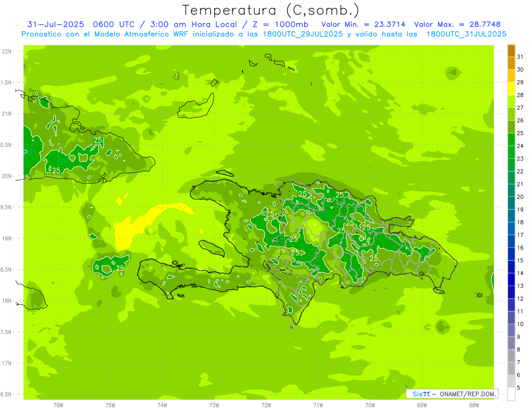The image size is (532, 411).
Task: Click the latitude axis label "22N"
Action: tap(7, 51)
